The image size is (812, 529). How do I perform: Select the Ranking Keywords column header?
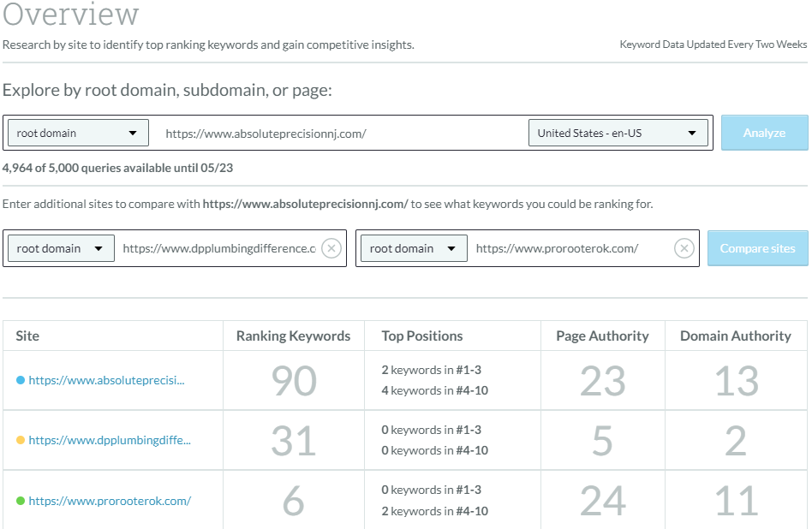[293, 336]
